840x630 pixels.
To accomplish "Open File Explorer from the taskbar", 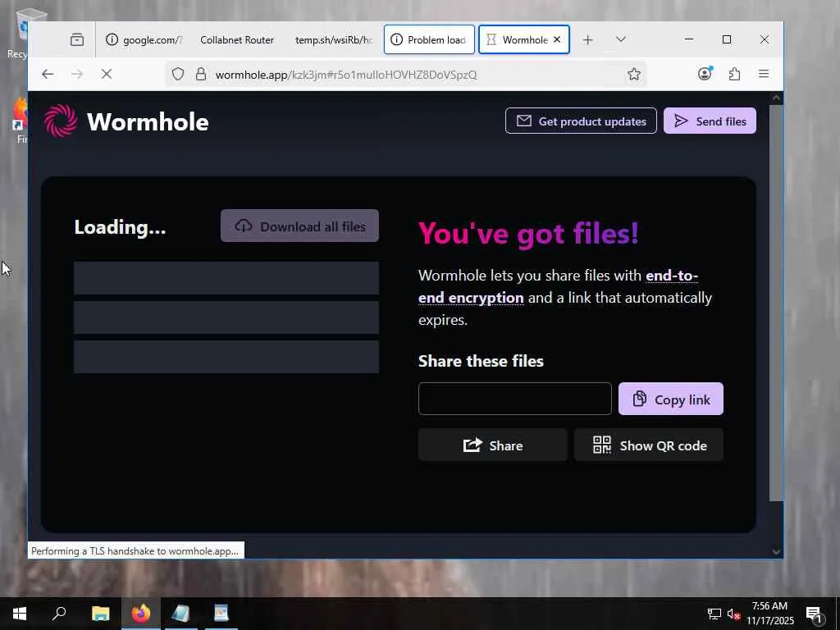I will (100, 614).
